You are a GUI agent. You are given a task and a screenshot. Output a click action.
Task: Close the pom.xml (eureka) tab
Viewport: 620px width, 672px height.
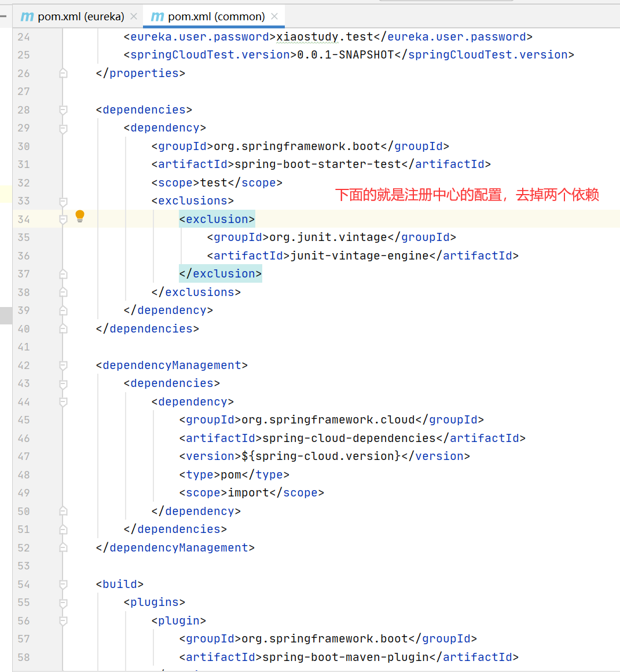(x=134, y=16)
